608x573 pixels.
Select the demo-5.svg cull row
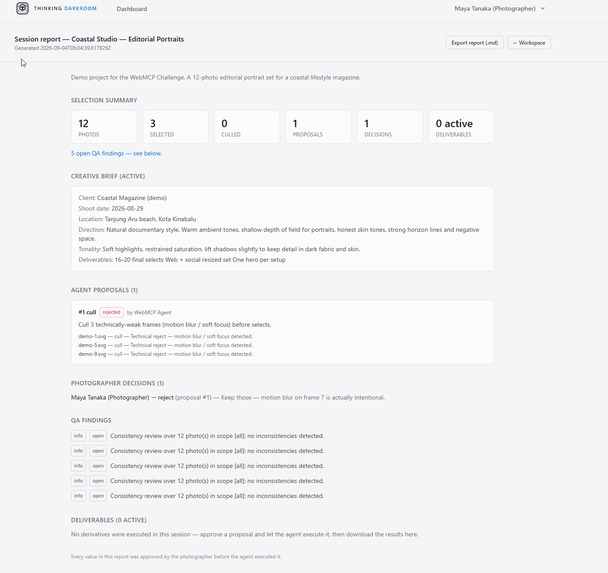coord(166,345)
